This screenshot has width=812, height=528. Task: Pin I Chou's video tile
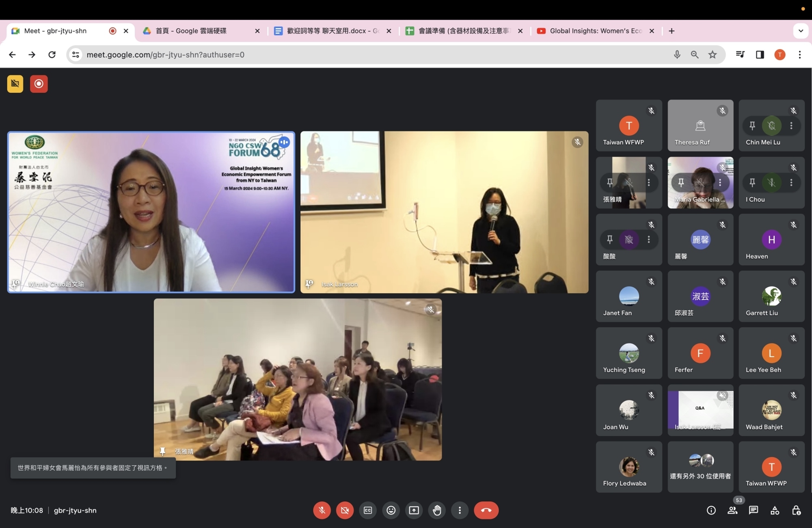click(752, 182)
